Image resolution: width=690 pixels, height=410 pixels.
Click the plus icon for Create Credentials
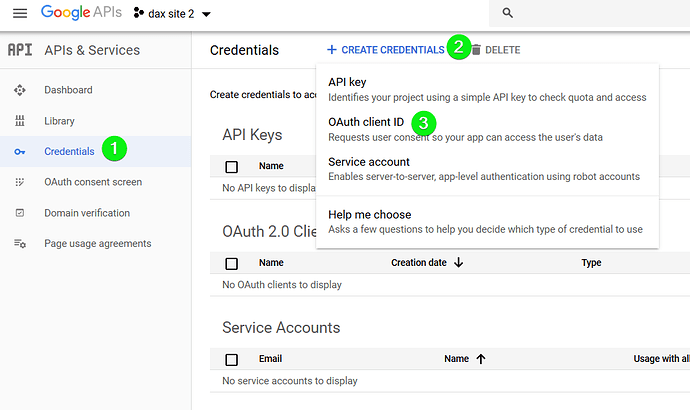tap(332, 50)
